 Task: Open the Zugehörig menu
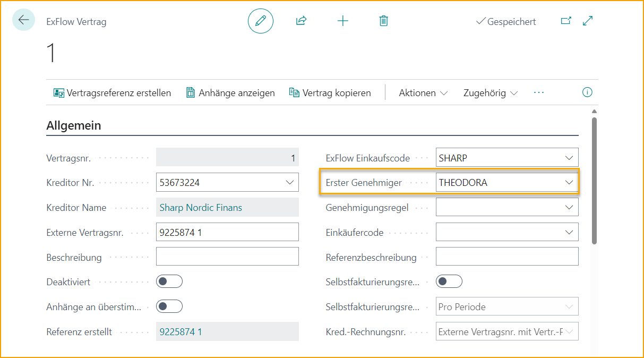pos(490,92)
